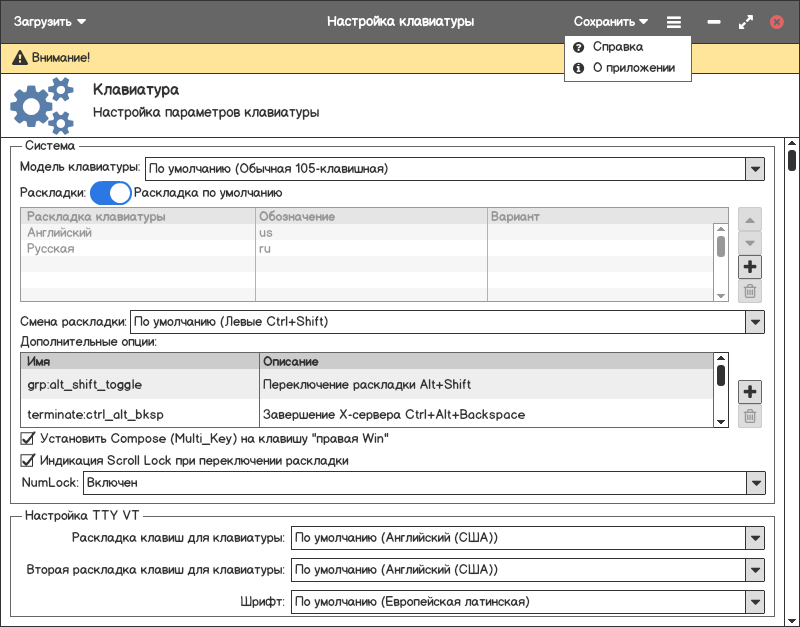Select the grp:alt_shift_toggle option row

pos(139,384)
